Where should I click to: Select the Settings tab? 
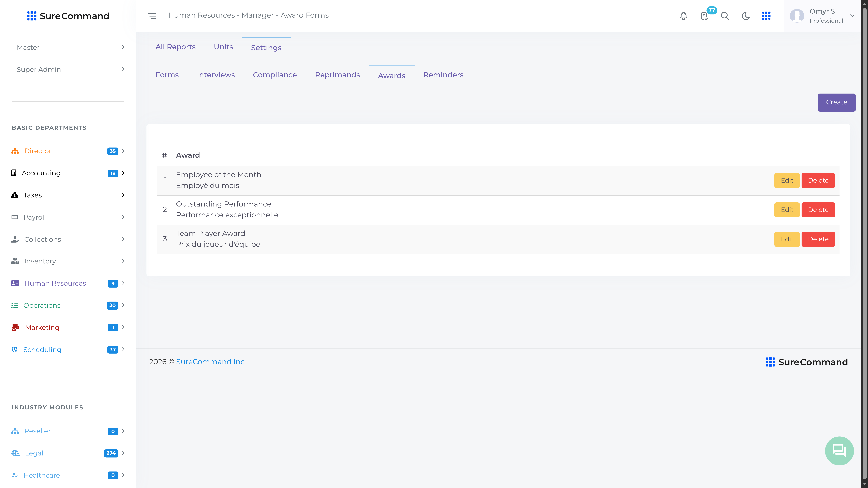coord(266,47)
